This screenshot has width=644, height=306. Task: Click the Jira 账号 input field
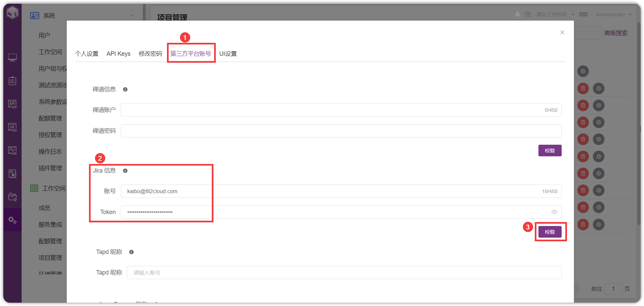point(341,191)
